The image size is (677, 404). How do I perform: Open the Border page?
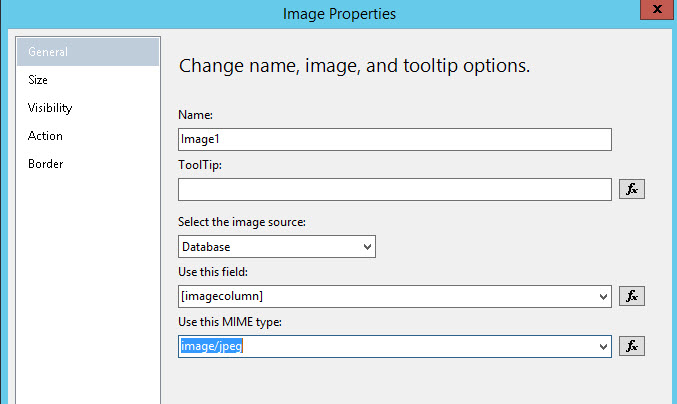pos(46,164)
